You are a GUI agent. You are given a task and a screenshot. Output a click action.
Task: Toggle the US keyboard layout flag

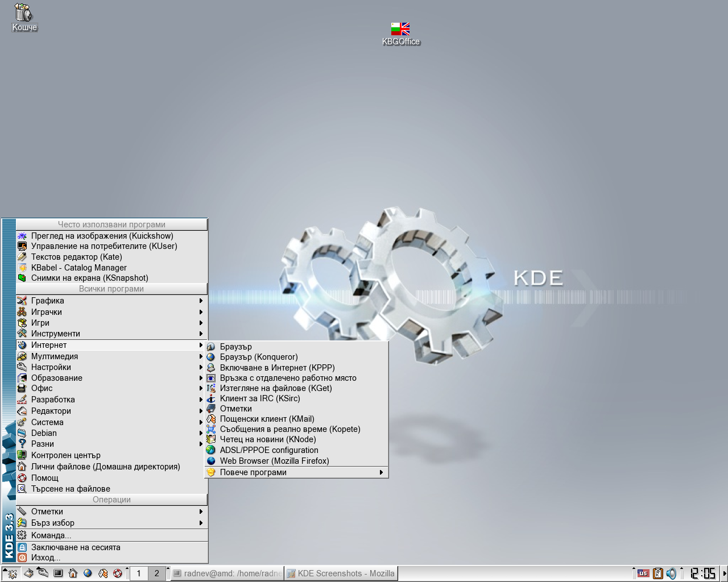[x=643, y=573]
